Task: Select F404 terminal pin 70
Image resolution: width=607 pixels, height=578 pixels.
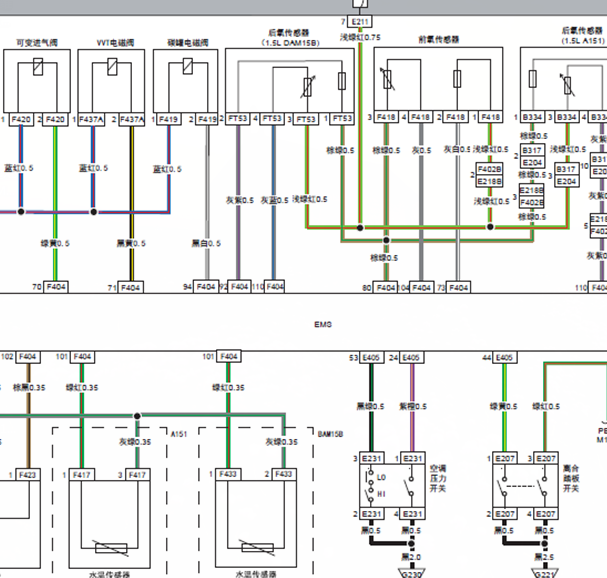Action: tap(55, 287)
